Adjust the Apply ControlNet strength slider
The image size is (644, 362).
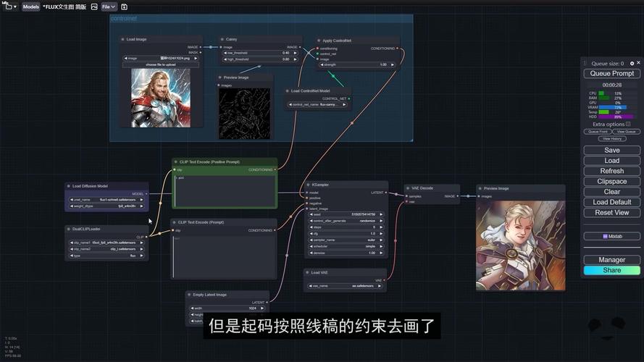coord(357,64)
